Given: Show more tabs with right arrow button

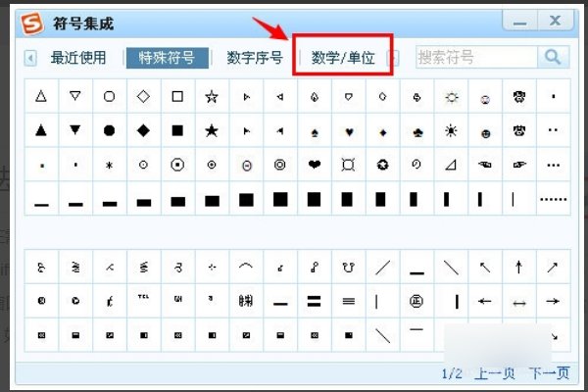Looking at the screenshot, I should click(395, 58).
